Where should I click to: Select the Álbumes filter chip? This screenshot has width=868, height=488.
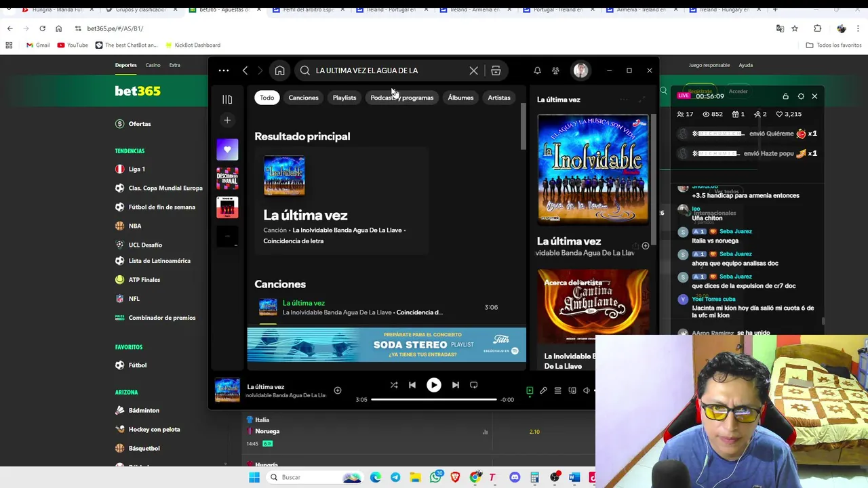point(460,98)
